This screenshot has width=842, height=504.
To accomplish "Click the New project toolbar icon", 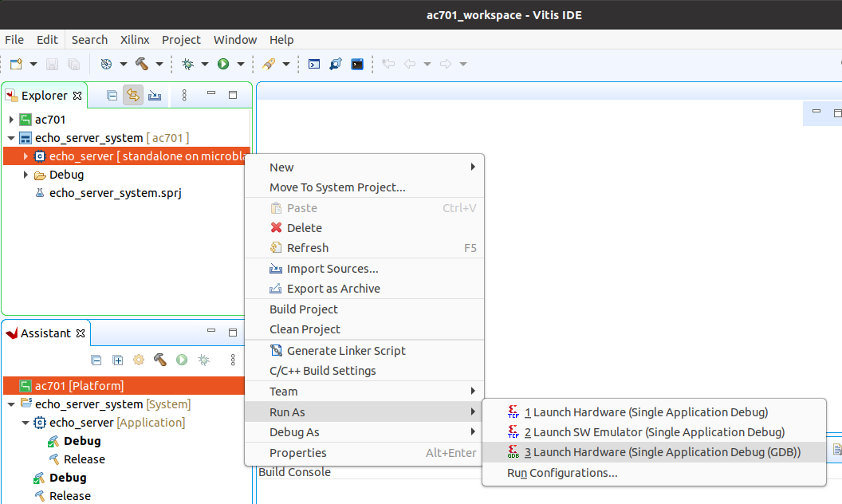I will (17, 64).
